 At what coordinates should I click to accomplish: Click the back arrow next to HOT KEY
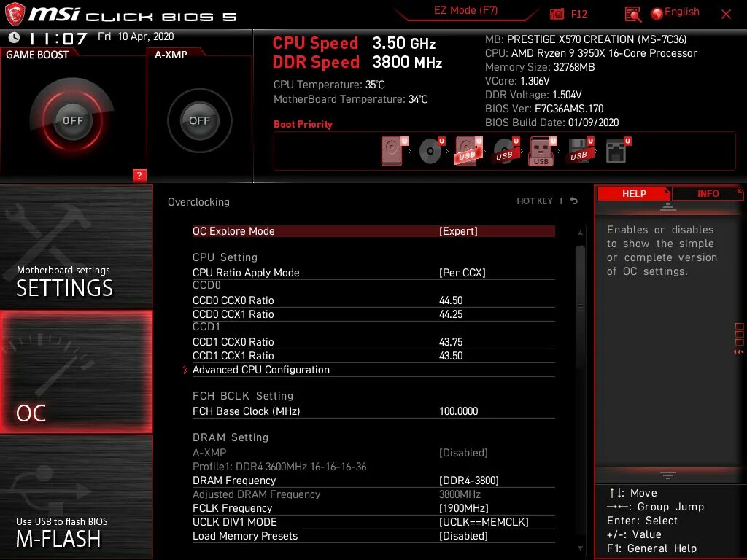[573, 201]
